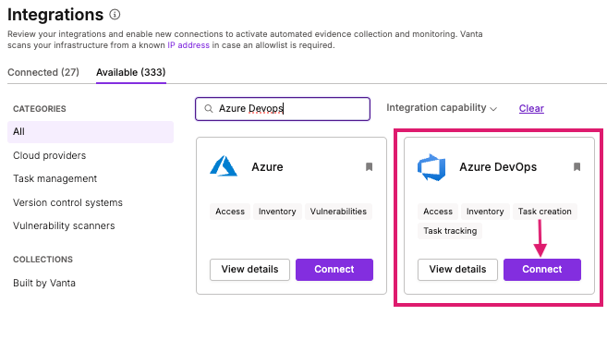Click the Azure DevOps logo icon
607x364 pixels.
pos(431,167)
